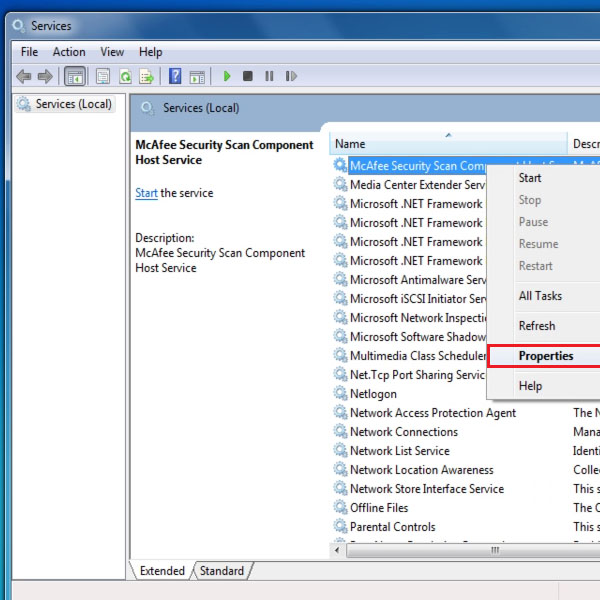Viewport: 600px width, 600px height.
Task: Select Network Location Awareness row
Action: [x=422, y=470]
